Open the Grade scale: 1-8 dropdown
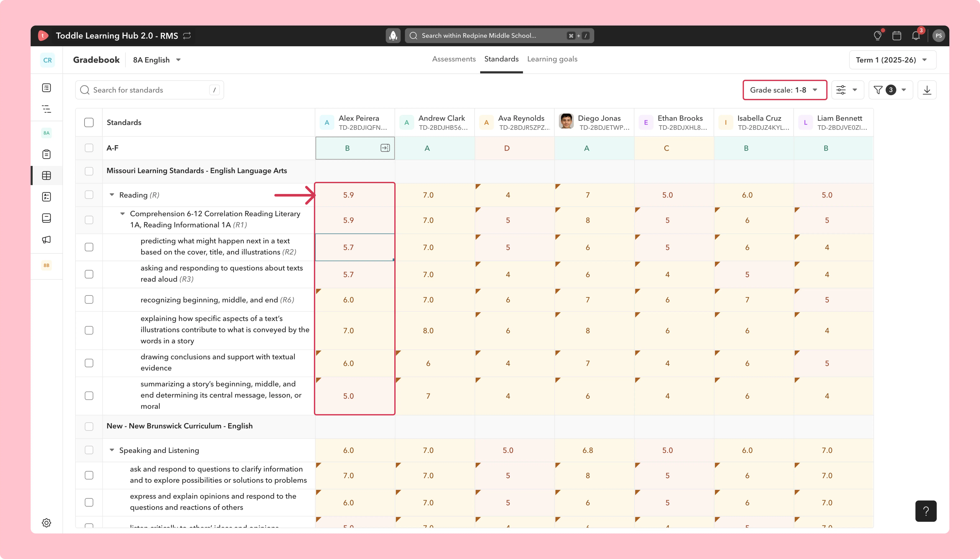980x559 pixels. [x=785, y=90]
